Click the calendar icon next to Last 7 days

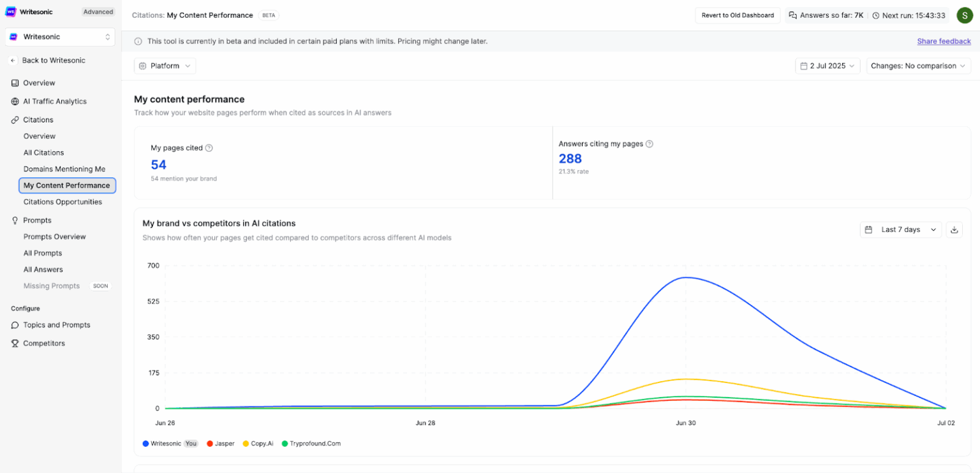[869, 229]
